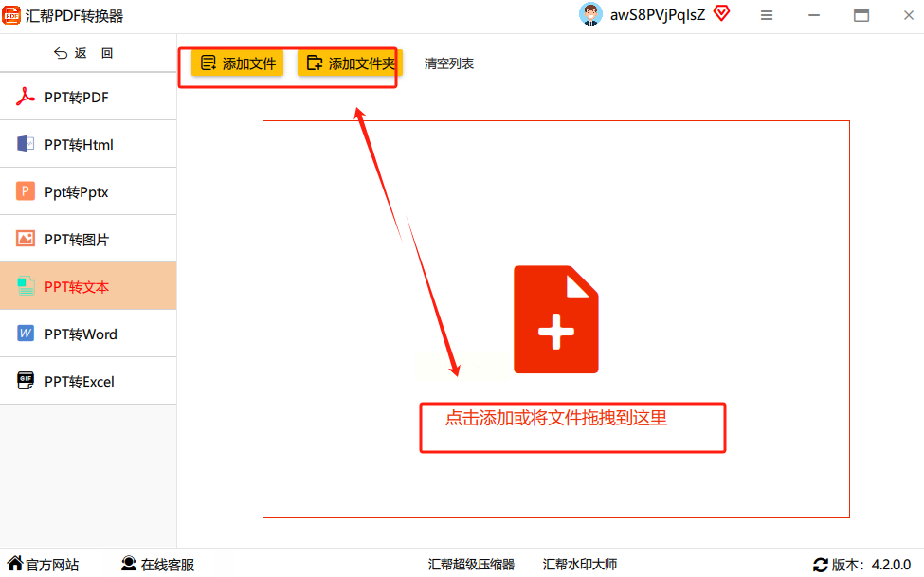
Task: Click the PPT转Word W icon
Action: 26,334
